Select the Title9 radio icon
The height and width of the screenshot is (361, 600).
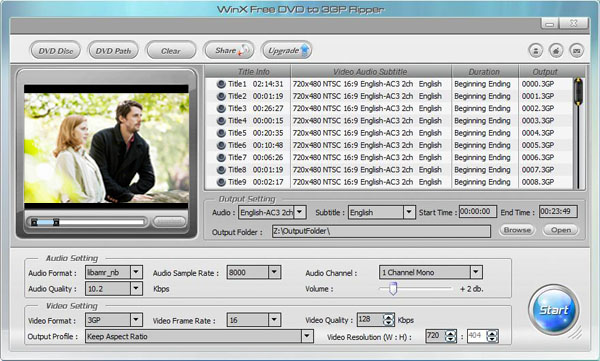point(221,182)
